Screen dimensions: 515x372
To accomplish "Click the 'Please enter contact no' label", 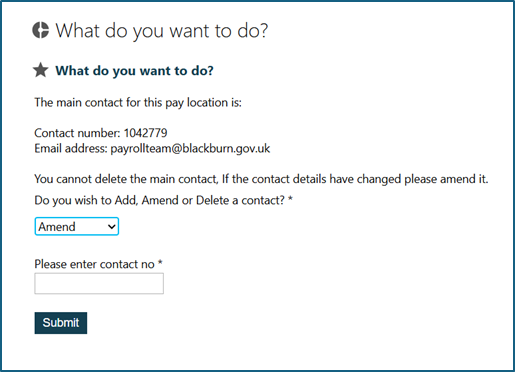I will point(94,264).
